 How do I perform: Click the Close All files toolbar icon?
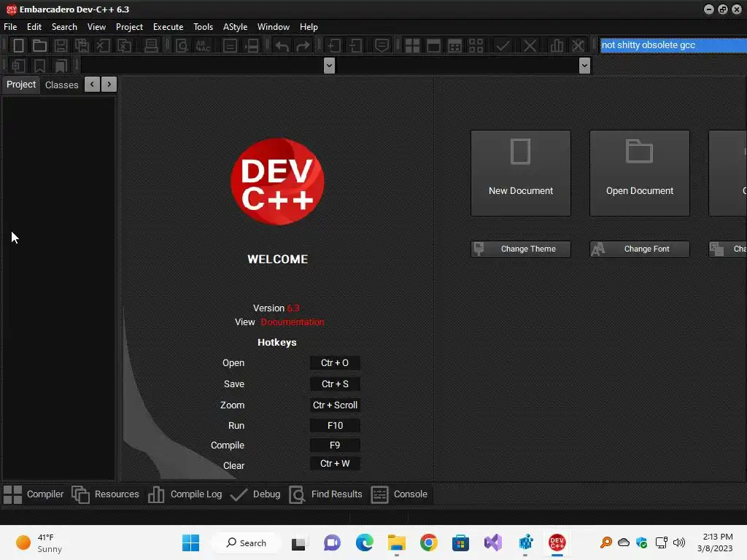(x=124, y=46)
